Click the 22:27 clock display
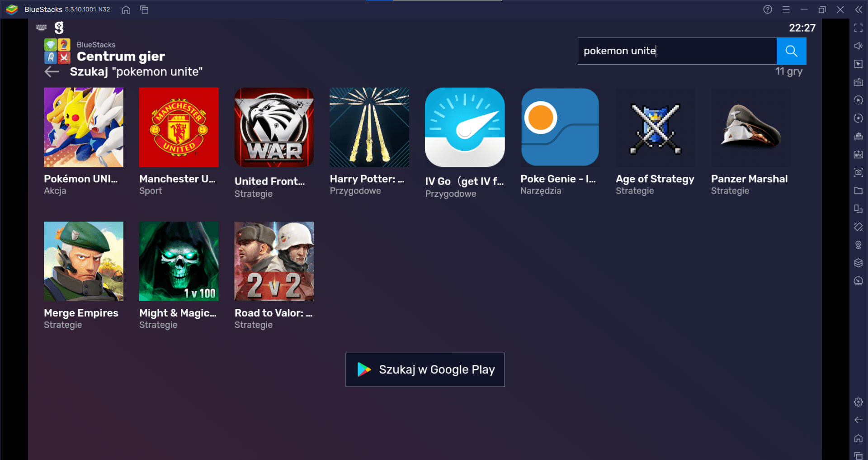Image resolution: width=868 pixels, height=460 pixels. [x=802, y=28]
